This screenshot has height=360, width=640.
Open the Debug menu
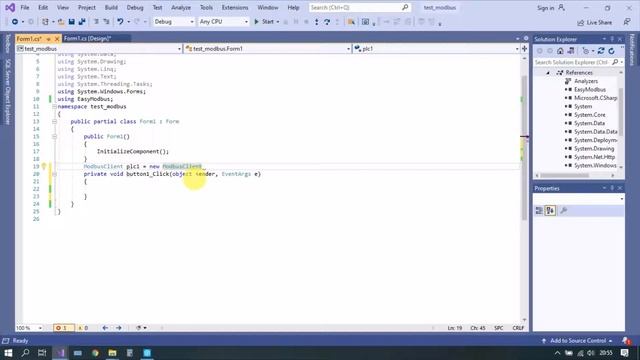pos(135,8)
